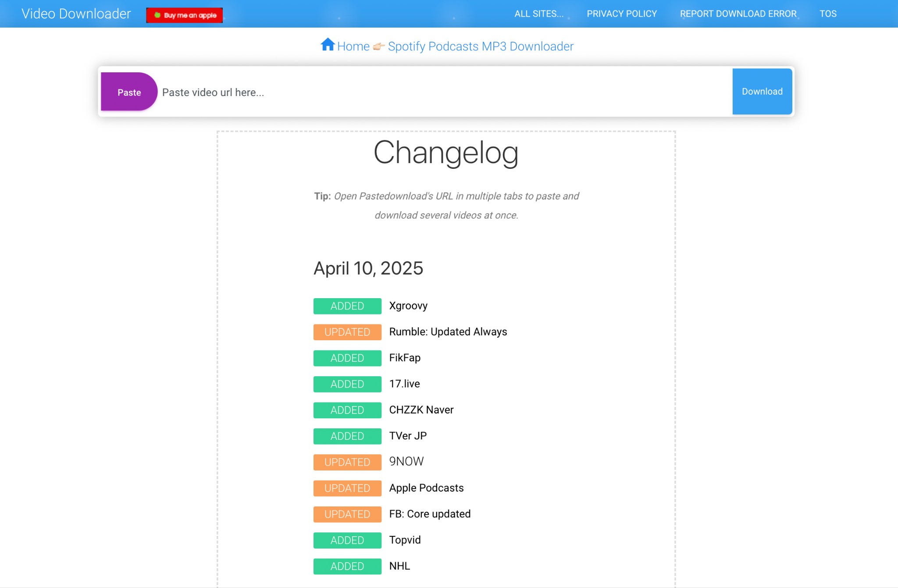Image resolution: width=898 pixels, height=588 pixels.
Task: Click the 9NOW entry
Action: click(406, 461)
